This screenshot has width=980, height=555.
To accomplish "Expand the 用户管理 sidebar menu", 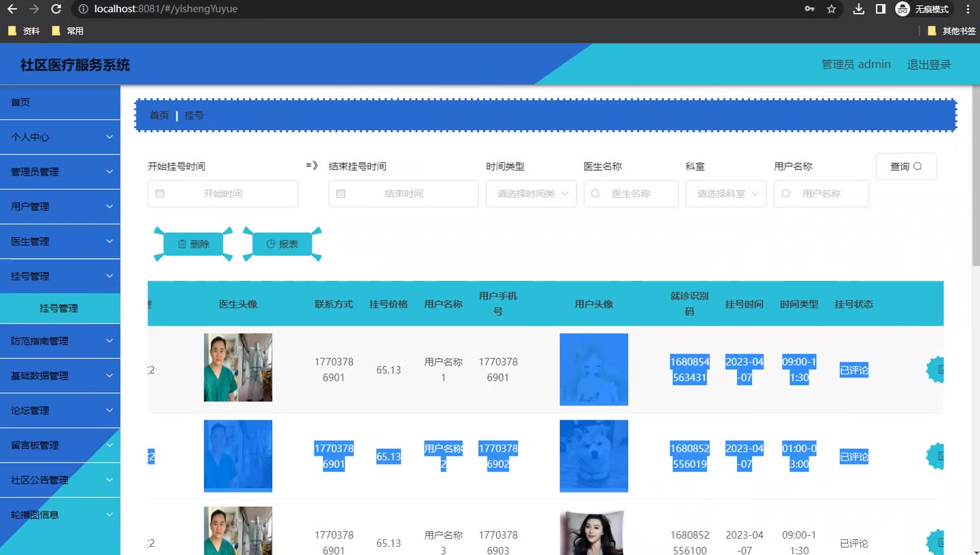I will tap(60, 207).
